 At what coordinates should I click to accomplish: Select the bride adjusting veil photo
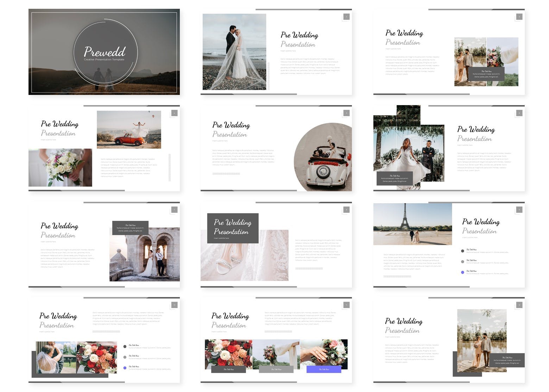tap(56, 357)
